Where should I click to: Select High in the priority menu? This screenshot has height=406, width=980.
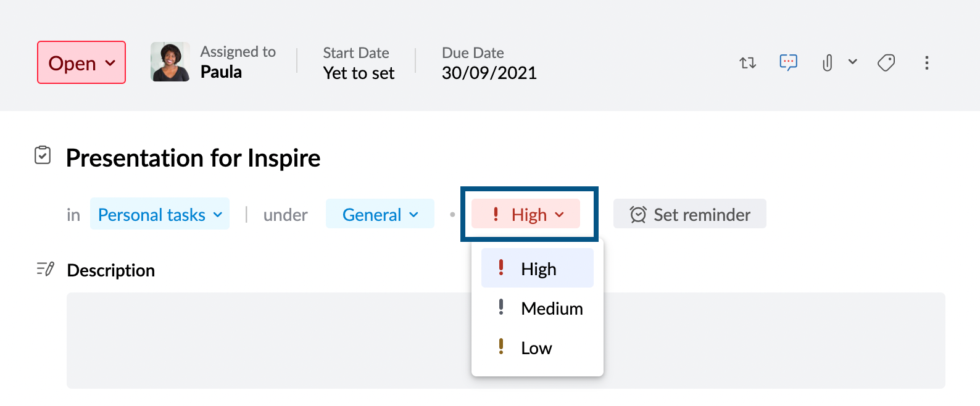coord(538,268)
